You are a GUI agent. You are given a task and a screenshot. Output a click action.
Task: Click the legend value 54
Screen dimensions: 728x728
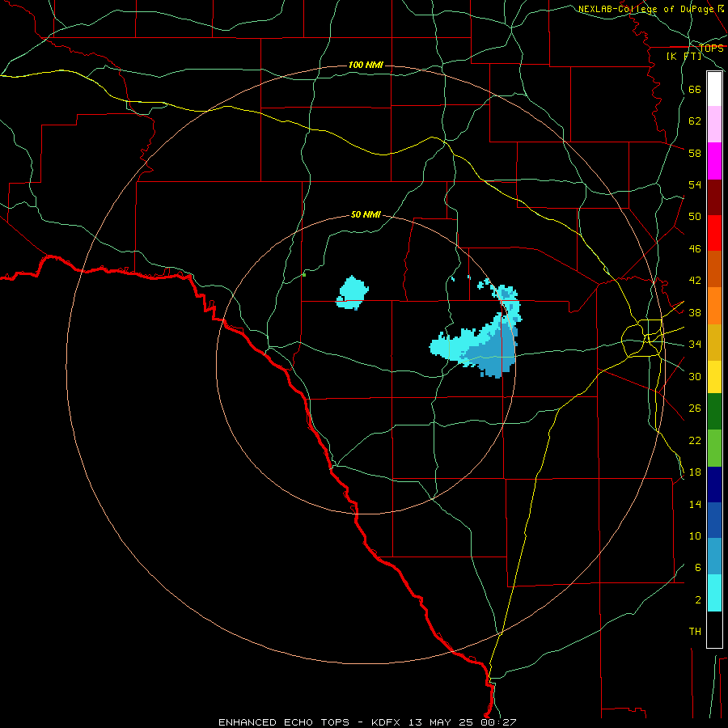[x=695, y=184]
